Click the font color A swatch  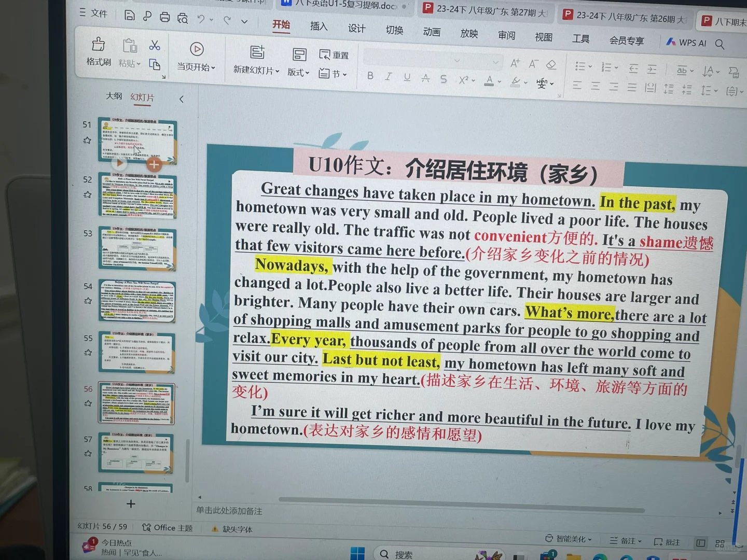pyautogui.click(x=489, y=81)
